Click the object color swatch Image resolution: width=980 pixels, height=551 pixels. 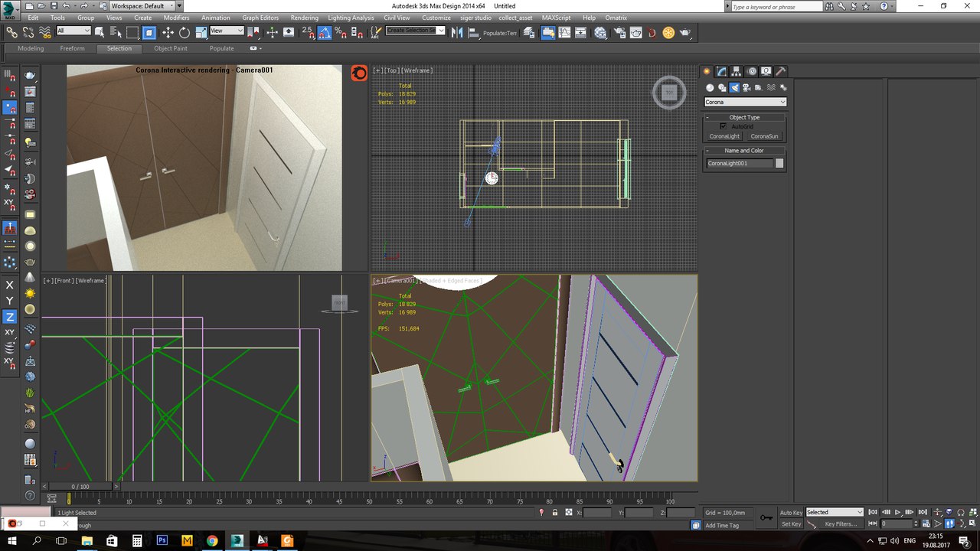(779, 163)
